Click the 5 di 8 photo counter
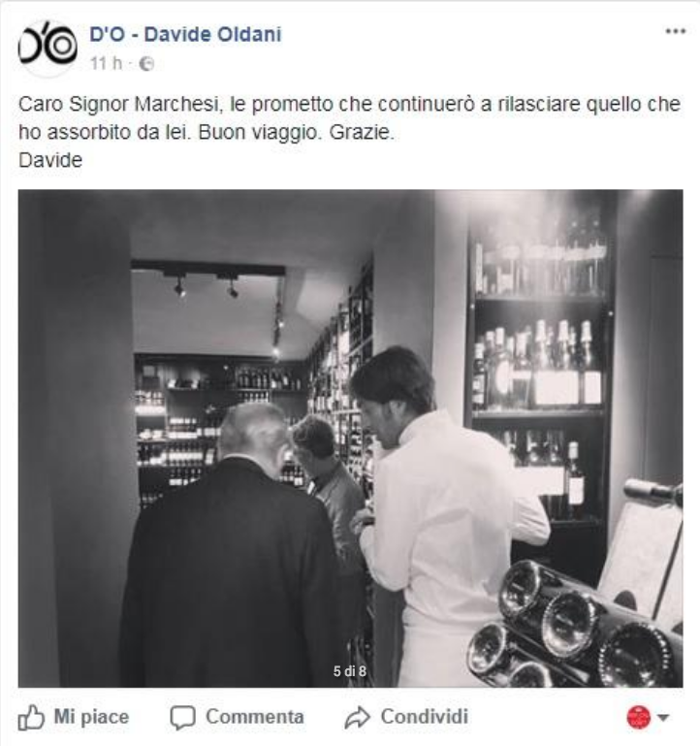Viewport: 700px width, 746px height. tap(350, 671)
